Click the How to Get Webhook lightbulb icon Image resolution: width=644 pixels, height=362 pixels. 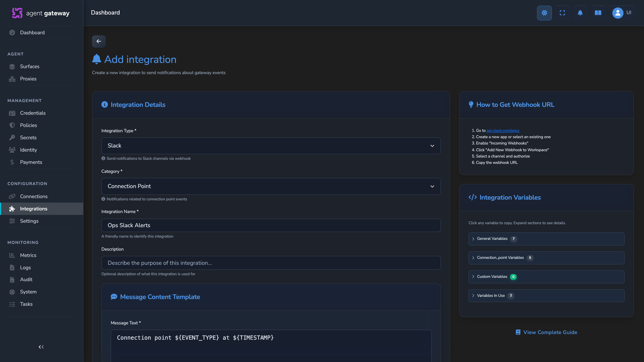pos(471,104)
